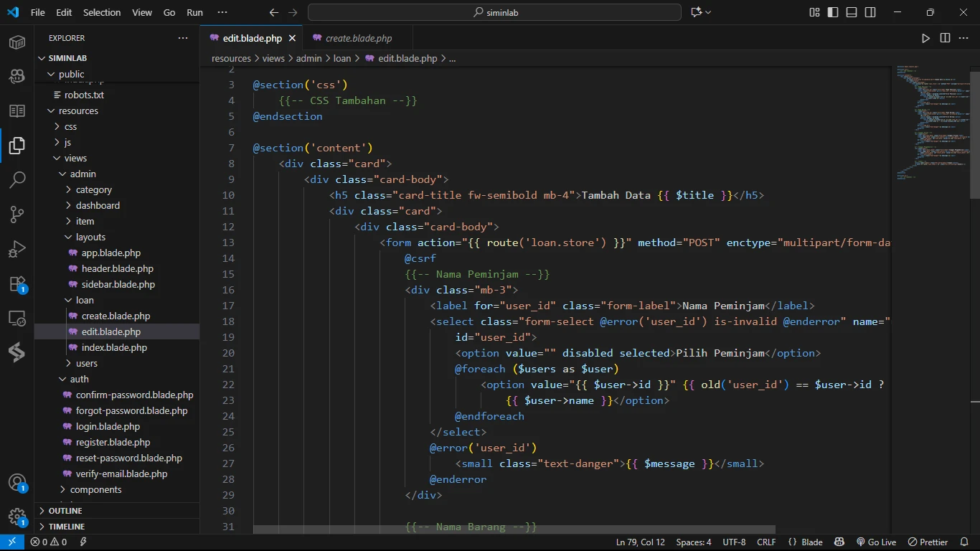Click the horizontal scrollbar in editor
980x551 pixels.
pos(514,529)
